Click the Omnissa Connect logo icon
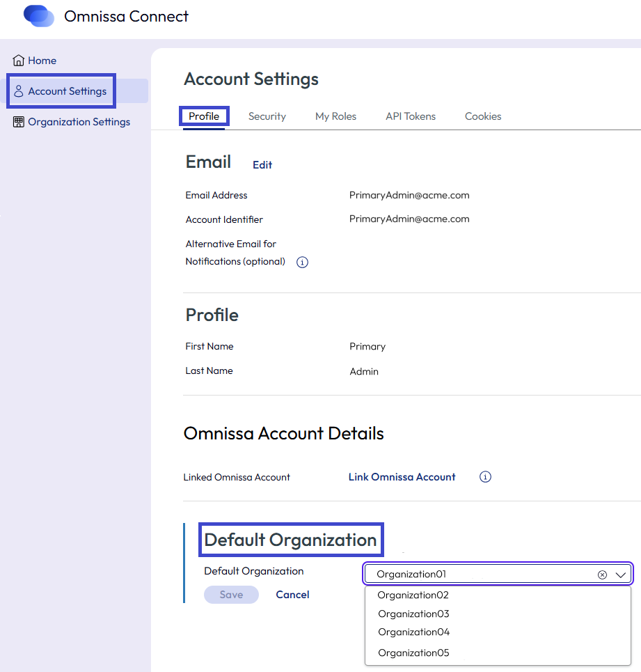This screenshot has height=672, width=641. pos(38,16)
